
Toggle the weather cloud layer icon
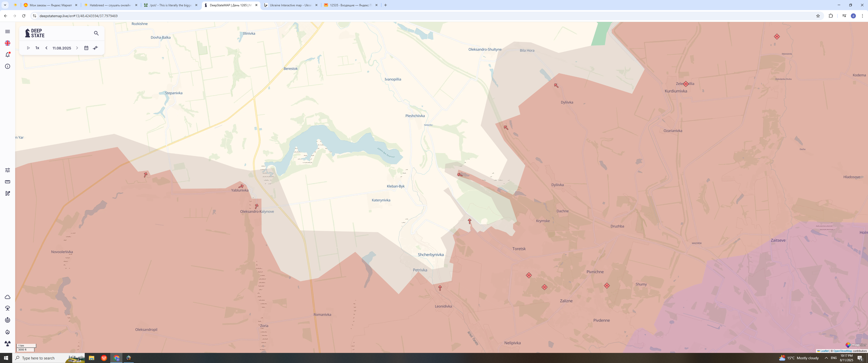7,297
